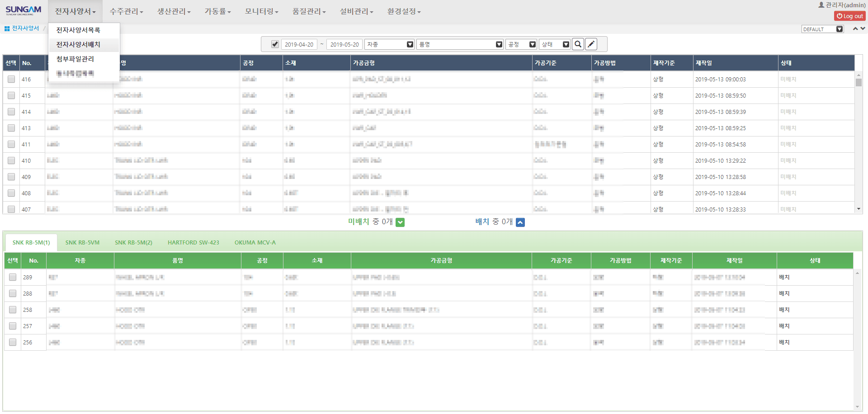Uncheck the date range filter checkbox
The image size is (868, 414).
click(x=275, y=44)
